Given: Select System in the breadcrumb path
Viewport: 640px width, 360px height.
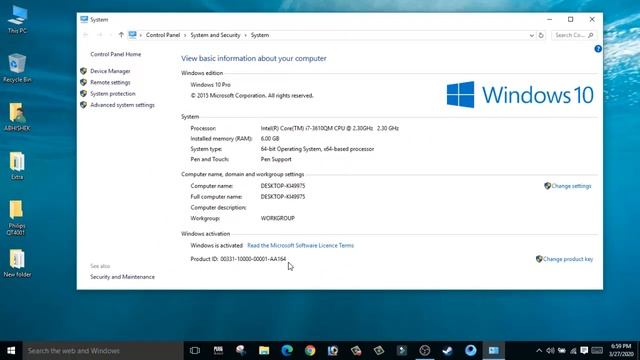Looking at the screenshot, I should (260, 35).
